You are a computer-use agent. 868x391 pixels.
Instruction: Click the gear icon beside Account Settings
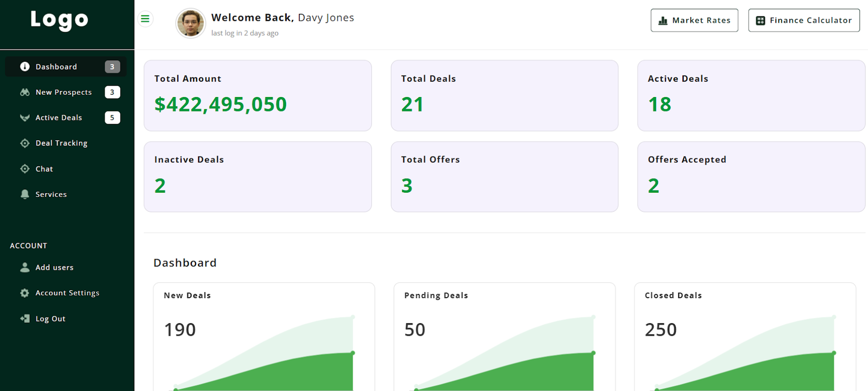pyautogui.click(x=25, y=293)
